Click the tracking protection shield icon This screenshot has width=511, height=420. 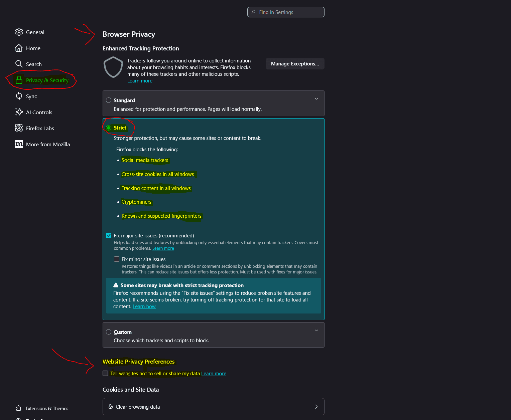[x=113, y=67]
